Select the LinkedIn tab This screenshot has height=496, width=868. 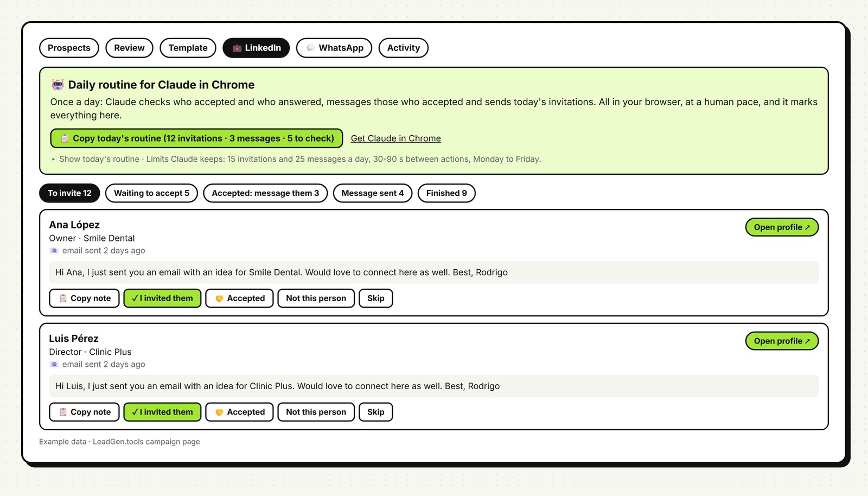point(256,48)
